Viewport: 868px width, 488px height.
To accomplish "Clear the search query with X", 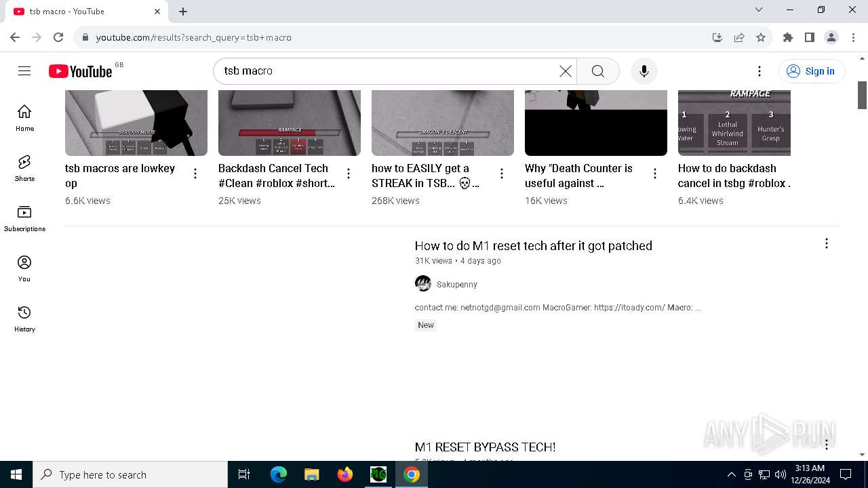I will point(566,71).
